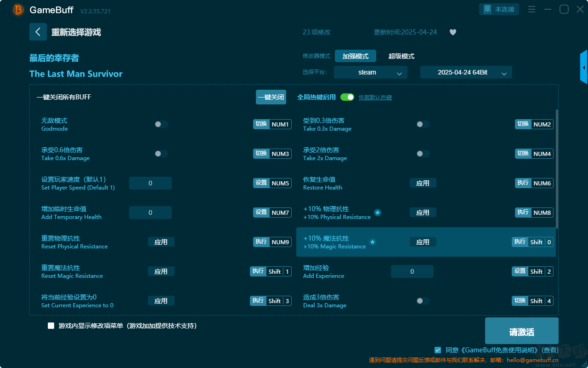Image resolution: width=588 pixels, height=368 pixels.
Task: Click 应用 for +10% Magic Resistance
Action: pyautogui.click(x=423, y=242)
